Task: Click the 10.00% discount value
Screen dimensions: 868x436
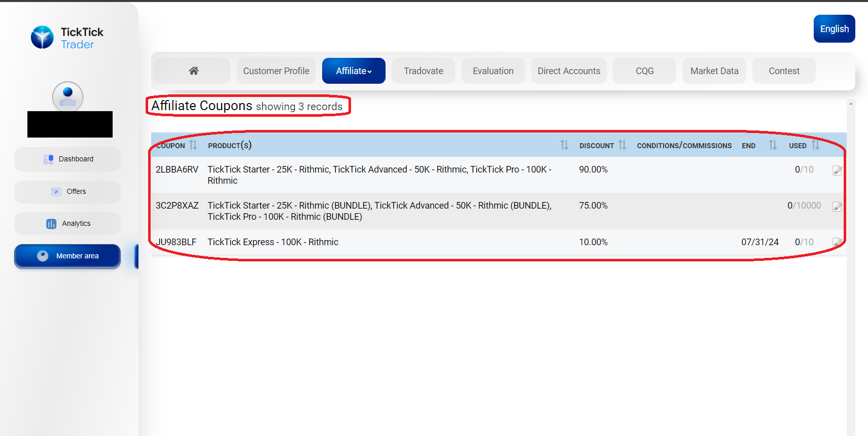Action: (593, 242)
